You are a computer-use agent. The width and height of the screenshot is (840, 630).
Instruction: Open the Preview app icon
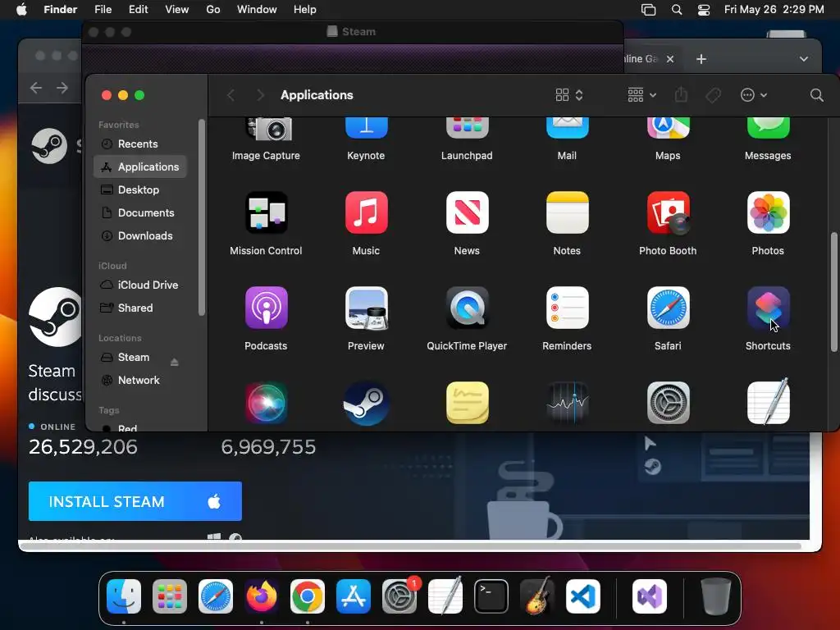[367, 308]
